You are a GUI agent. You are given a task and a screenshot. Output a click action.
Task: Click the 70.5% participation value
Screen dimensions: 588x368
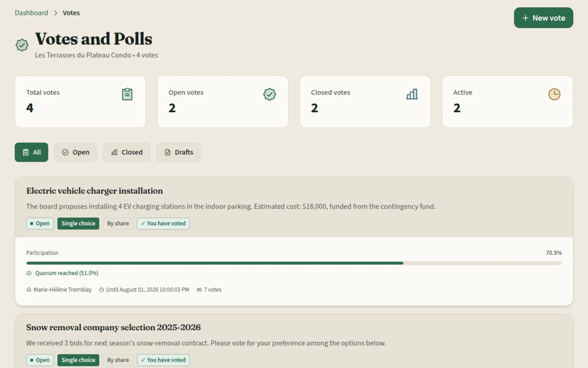[x=554, y=253]
